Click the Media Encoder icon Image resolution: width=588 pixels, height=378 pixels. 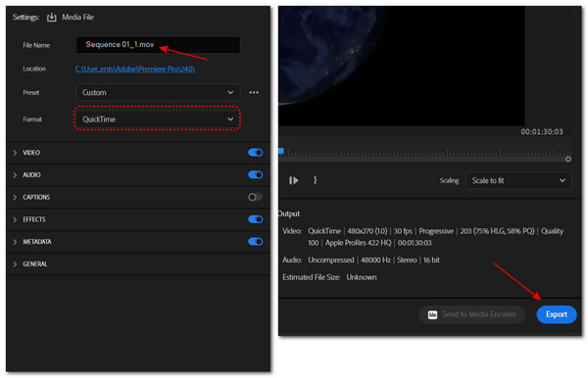pyautogui.click(x=432, y=314)
